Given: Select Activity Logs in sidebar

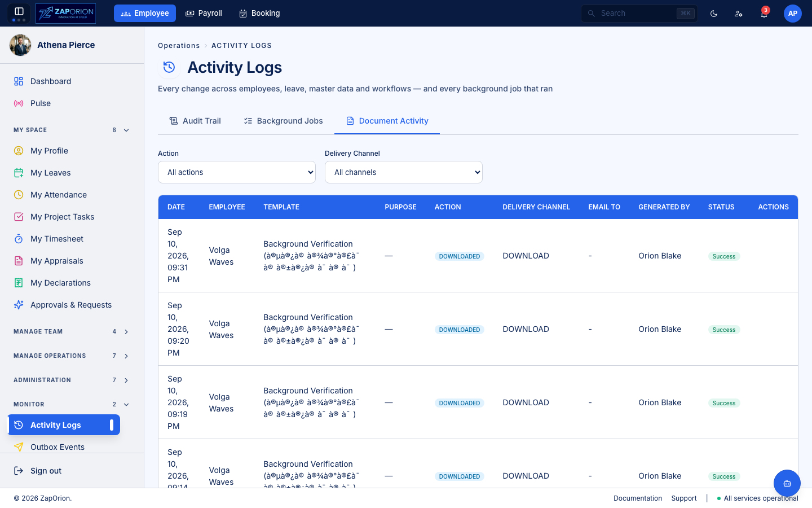Looking at the screenshot, I should [64, 425].
